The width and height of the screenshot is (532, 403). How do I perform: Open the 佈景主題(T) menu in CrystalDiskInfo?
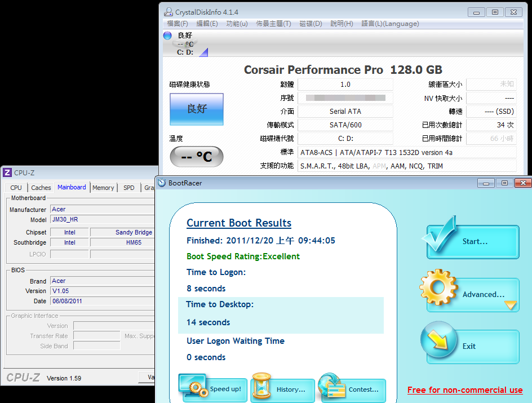pyautogui.click(x=273, y=24)
